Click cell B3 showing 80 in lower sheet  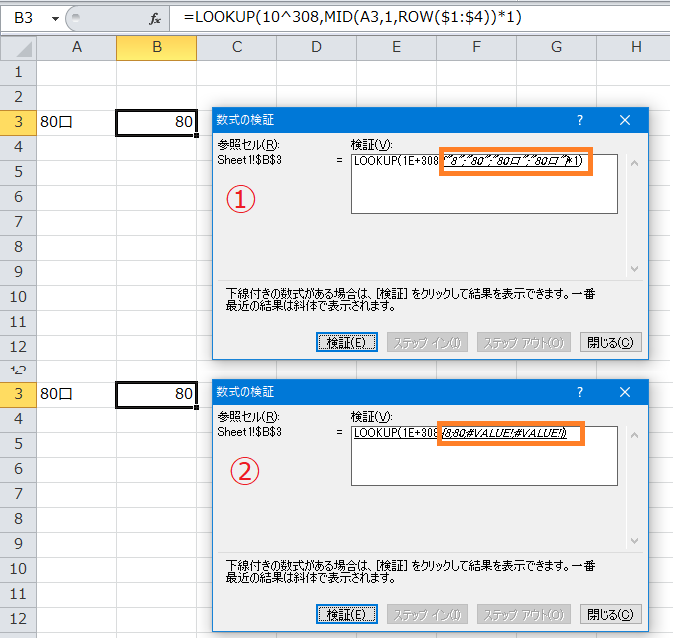coord(157,394)
